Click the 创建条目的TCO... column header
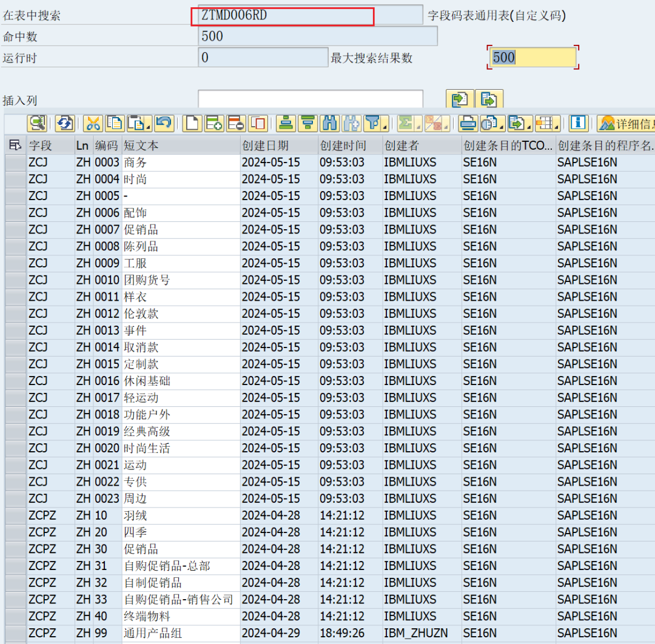655x644 pixels. coord(508,146)
